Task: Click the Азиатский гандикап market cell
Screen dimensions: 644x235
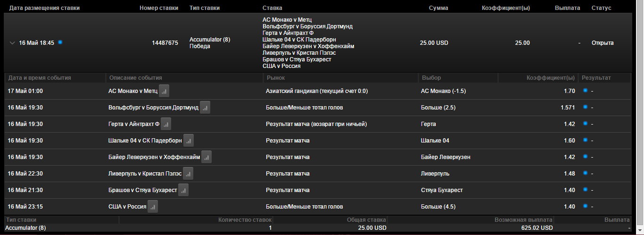Action: [316, 91]
